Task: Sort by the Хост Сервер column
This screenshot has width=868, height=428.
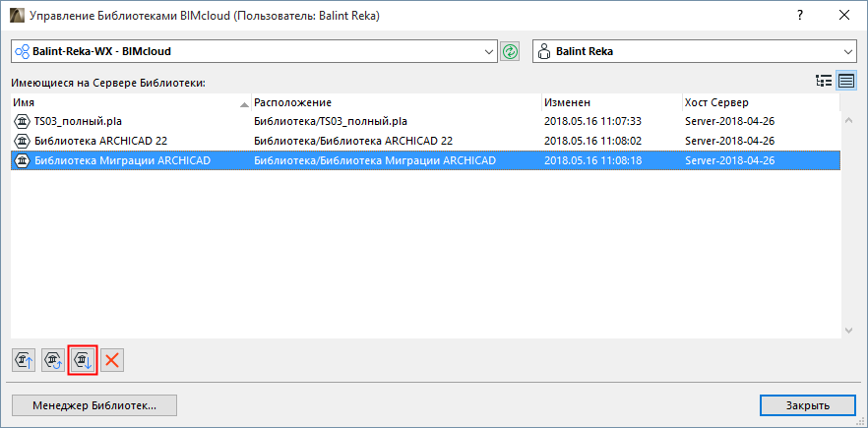Action: click(x=761, y=102)
